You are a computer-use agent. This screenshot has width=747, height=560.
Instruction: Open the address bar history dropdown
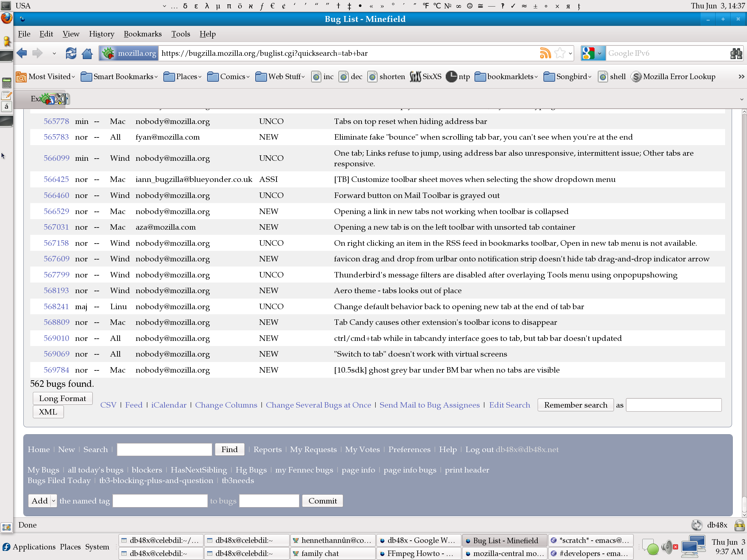(x=570, y=54)
